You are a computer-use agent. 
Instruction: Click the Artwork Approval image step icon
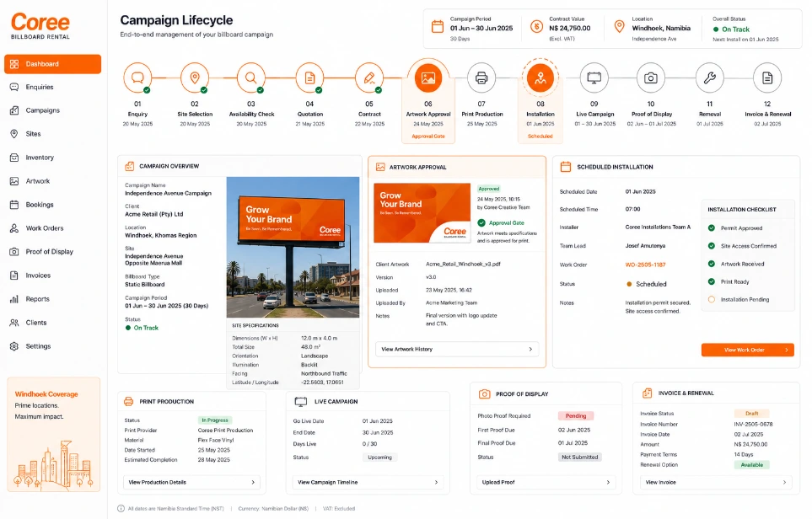click(428, 78)
